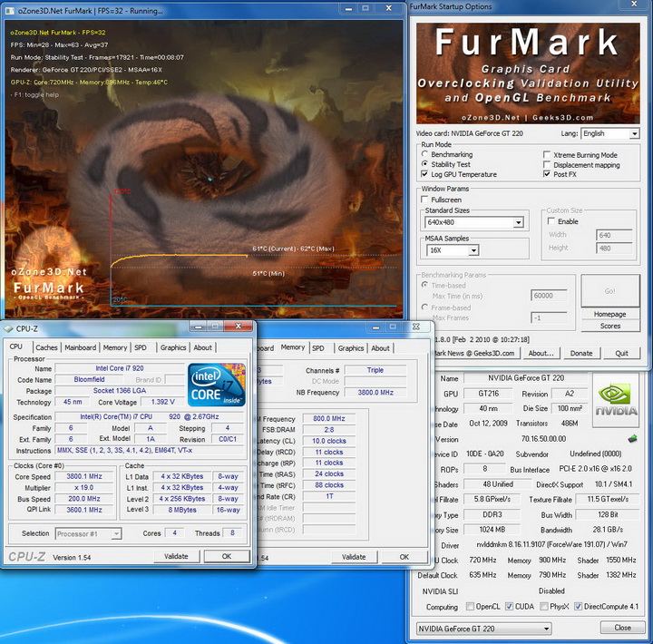This screenshot has height=644, width=653.
Task: Switch to the Mainboard tab in CPU-Z
Action: point(81,347)
